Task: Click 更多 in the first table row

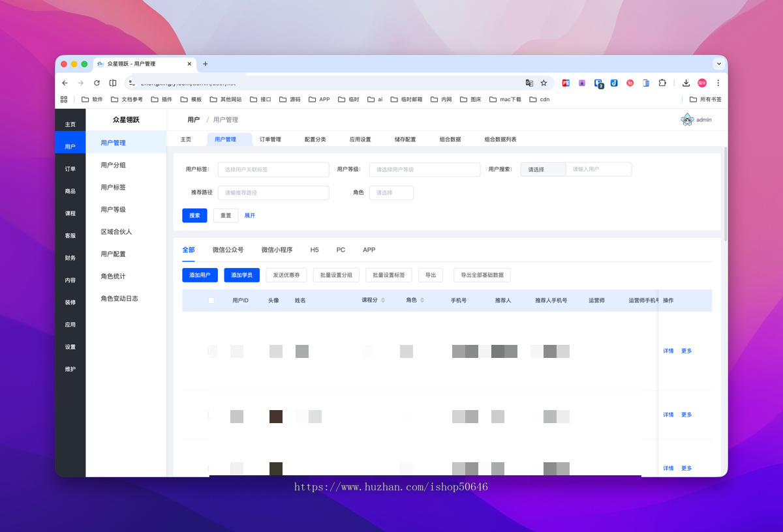Action: point(686,351)
